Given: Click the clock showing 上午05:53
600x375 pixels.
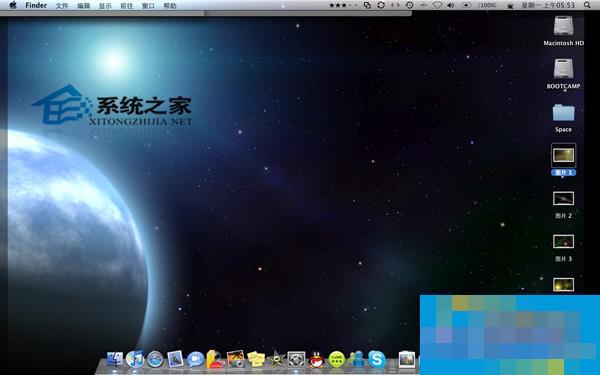Looking at the screenshot, I should coord(548,5).
